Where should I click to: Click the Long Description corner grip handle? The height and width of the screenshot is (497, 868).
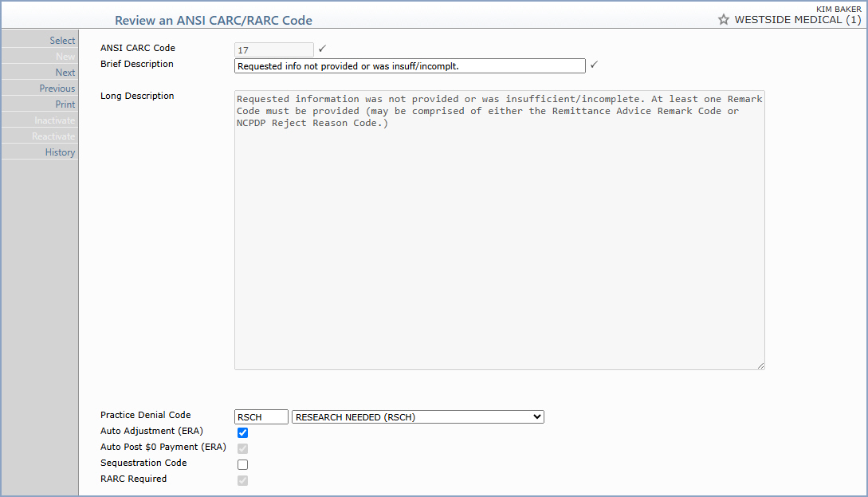coord(760,365)
